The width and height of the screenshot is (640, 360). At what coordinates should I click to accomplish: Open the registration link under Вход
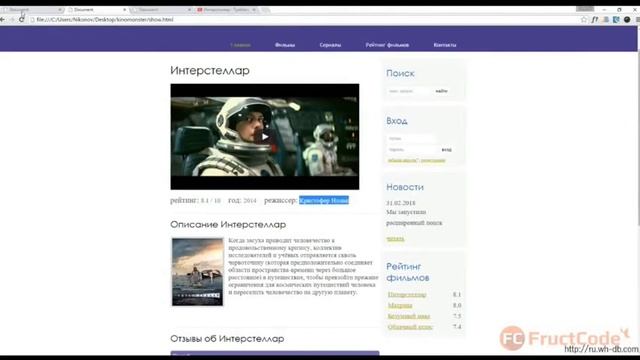click(433, 160)
